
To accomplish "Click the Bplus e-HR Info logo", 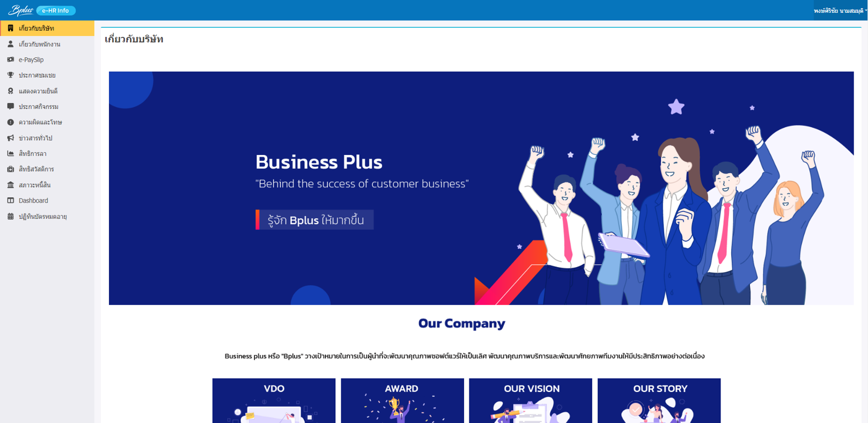I will point(41,10).
